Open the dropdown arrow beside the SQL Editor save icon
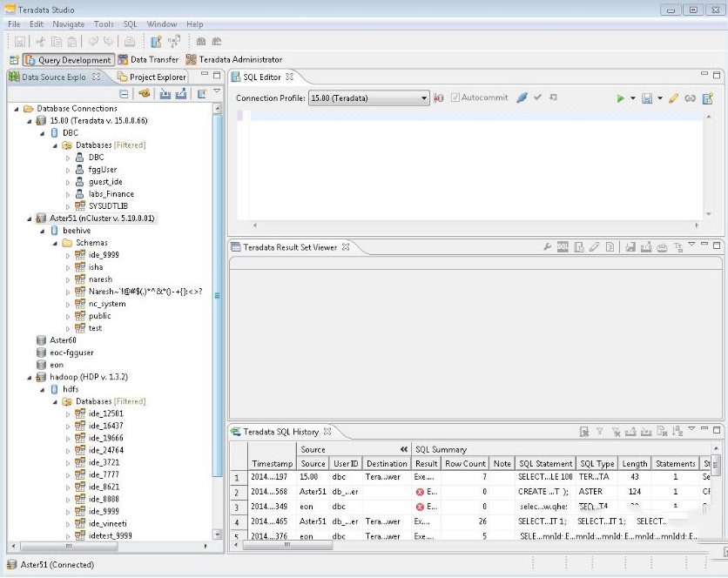Screen dimensions: 728x578 coord(660,98)
